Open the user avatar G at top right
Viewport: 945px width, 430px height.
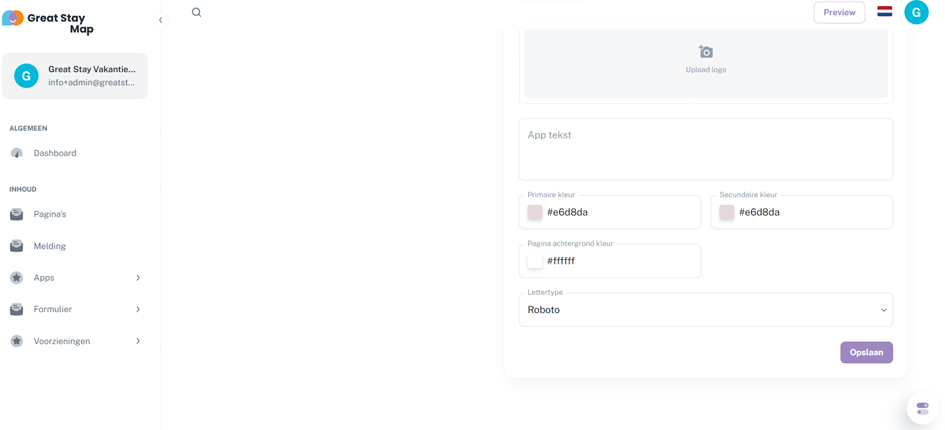pyautogui.click(x=916, y=12)
